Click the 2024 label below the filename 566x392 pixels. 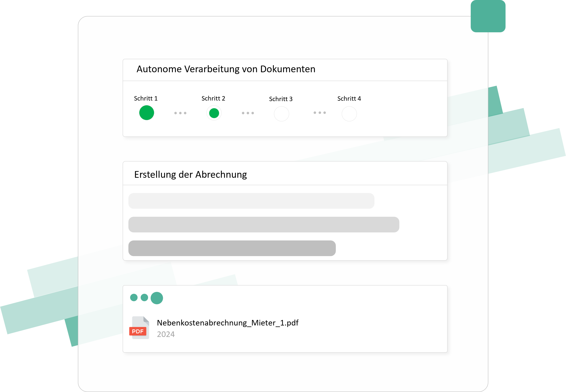pyautogui.click(x=166, y=334)
